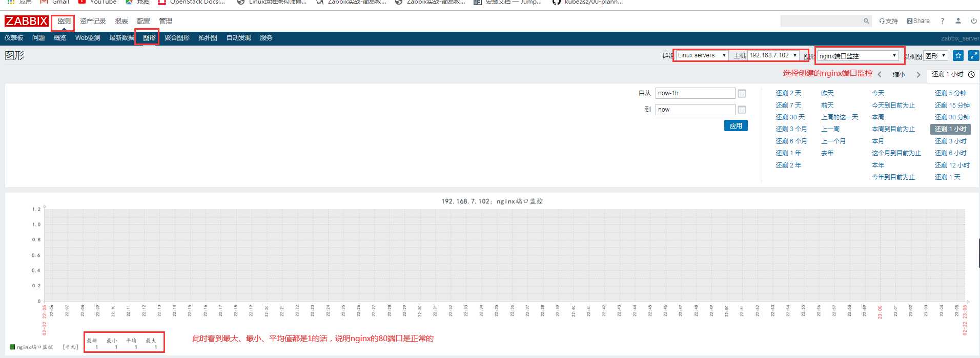Click the To field now
The image size is (980, 358).
point(696,110)
